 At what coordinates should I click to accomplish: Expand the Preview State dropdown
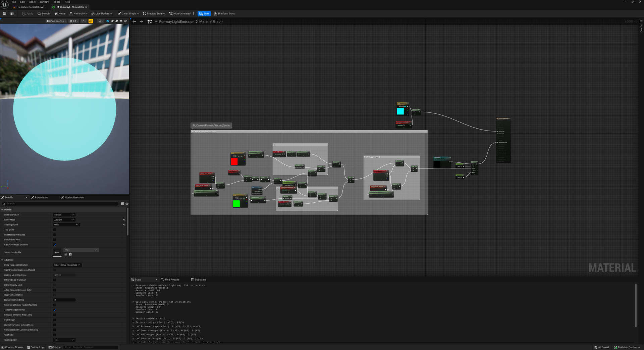pos(154,14)
